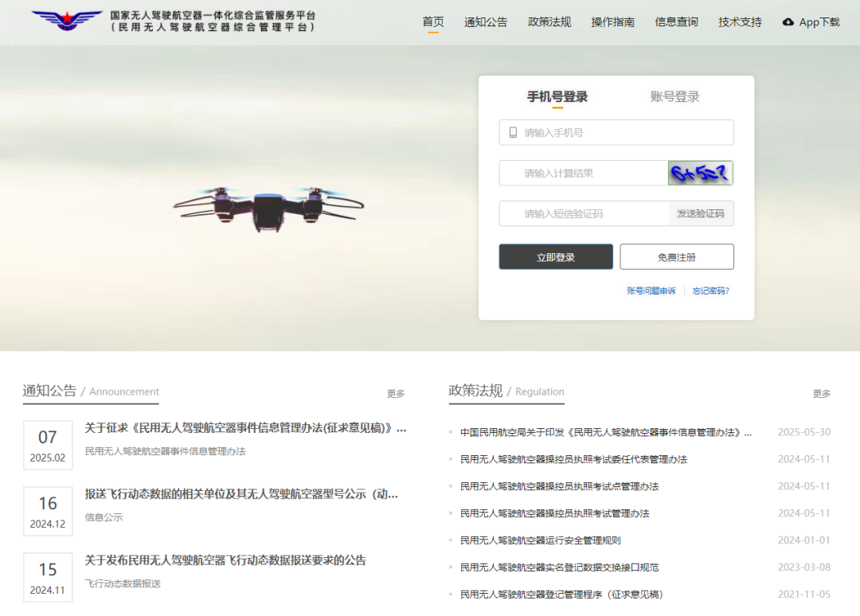Open the 政策法规 navigation item
The image size is (860, 616).
coord(549,22)
